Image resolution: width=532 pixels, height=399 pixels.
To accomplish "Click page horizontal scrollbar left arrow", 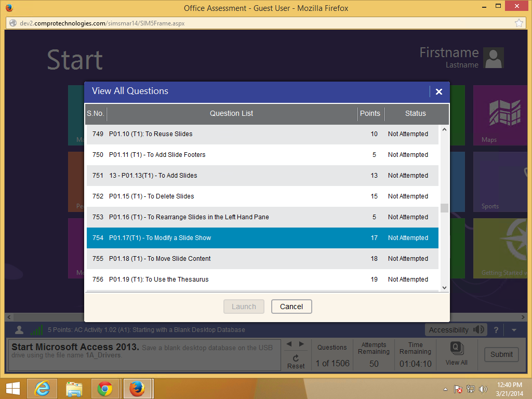I will pos(9,317).
